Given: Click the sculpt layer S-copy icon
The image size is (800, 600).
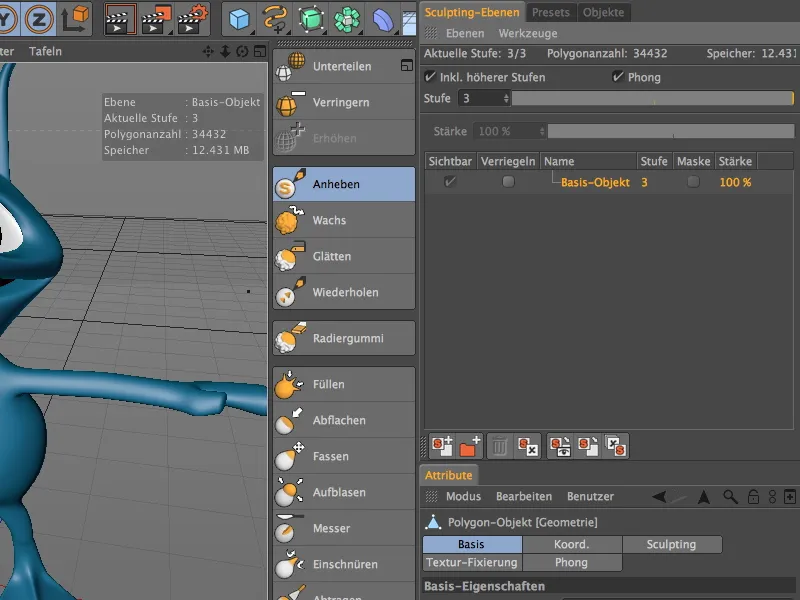Looking at the screenshot, I should point(588,446).
